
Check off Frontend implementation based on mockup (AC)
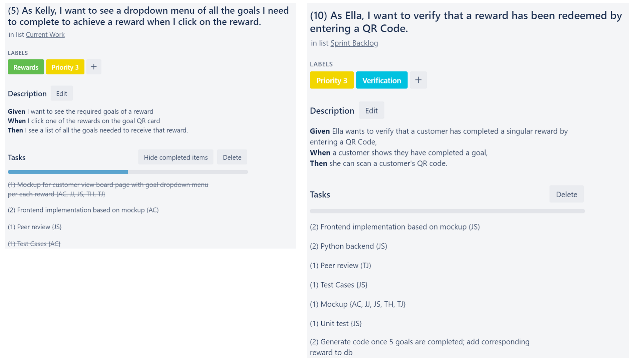pyautogui.click(x=83, y=210)
